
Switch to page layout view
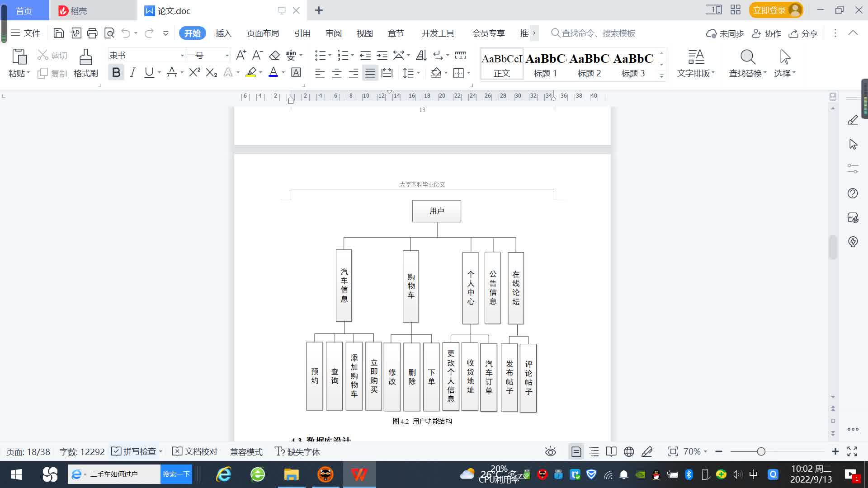click(576, 451)
